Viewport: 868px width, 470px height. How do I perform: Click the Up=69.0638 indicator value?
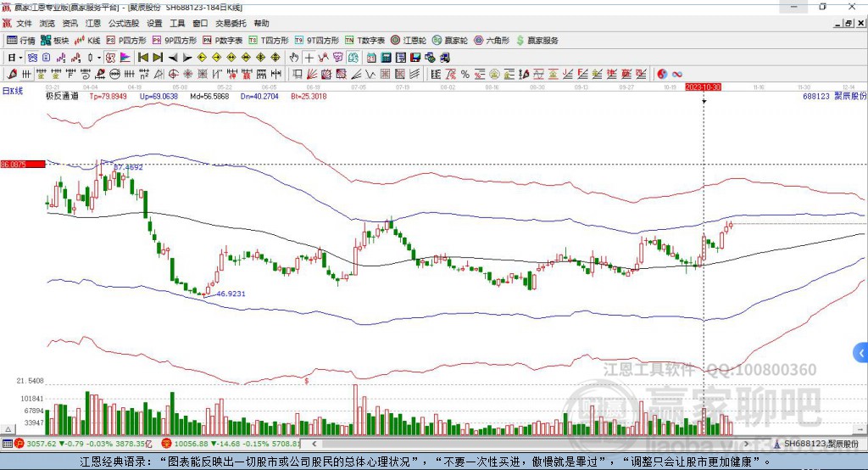(159, 96)
